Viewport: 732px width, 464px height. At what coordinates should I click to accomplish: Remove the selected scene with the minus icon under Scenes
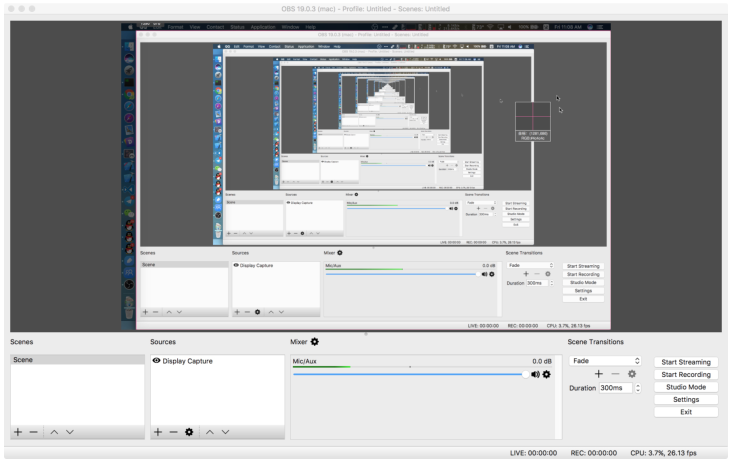(33, 432)
